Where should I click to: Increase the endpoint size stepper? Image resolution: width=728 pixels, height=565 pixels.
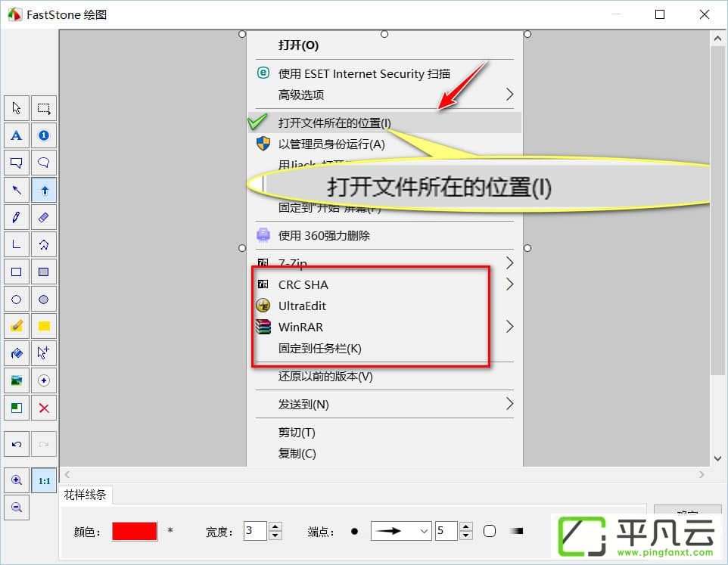pos(467,526)
